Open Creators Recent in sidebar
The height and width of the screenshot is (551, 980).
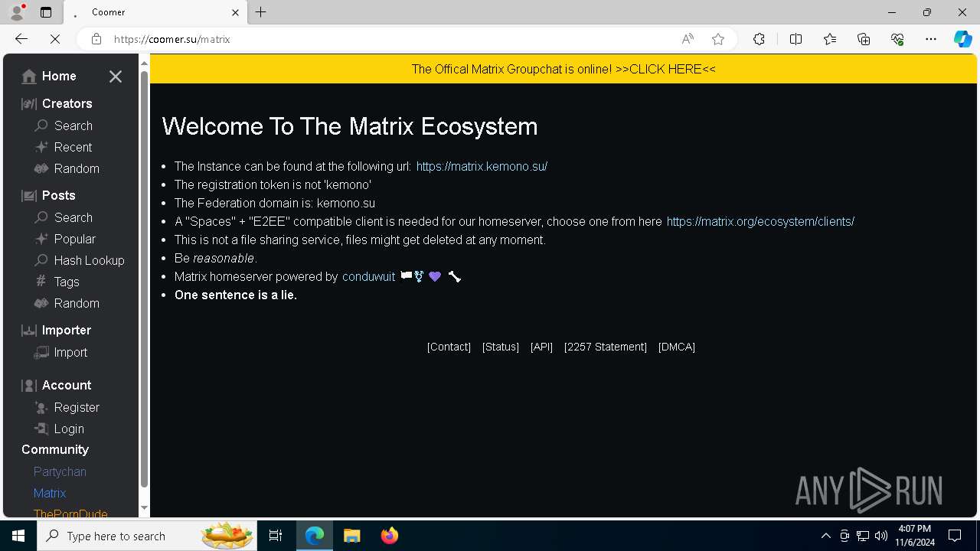click(x=64, y=147)
